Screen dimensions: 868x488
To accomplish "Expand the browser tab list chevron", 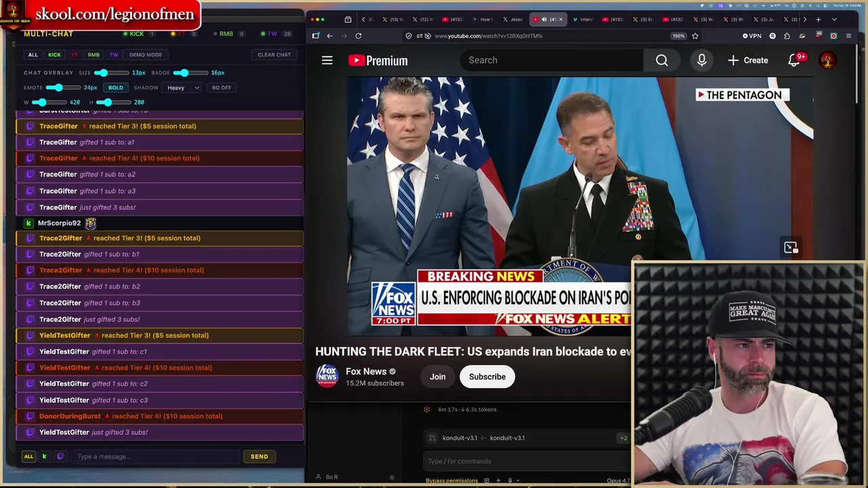I will 834,20.
